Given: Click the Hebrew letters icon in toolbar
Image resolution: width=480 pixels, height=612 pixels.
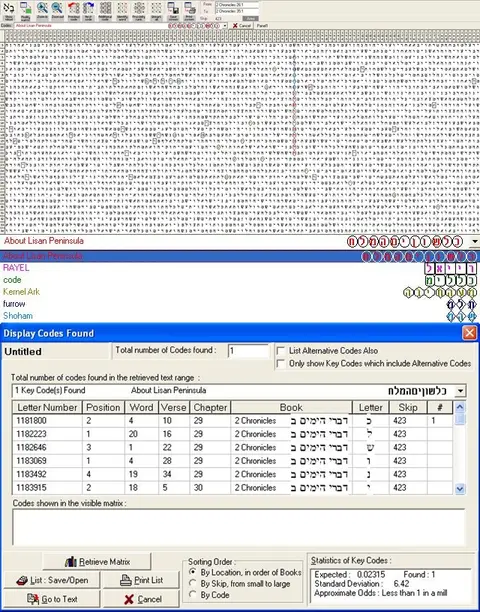Looking at the screenshot, I should point(9,11).
